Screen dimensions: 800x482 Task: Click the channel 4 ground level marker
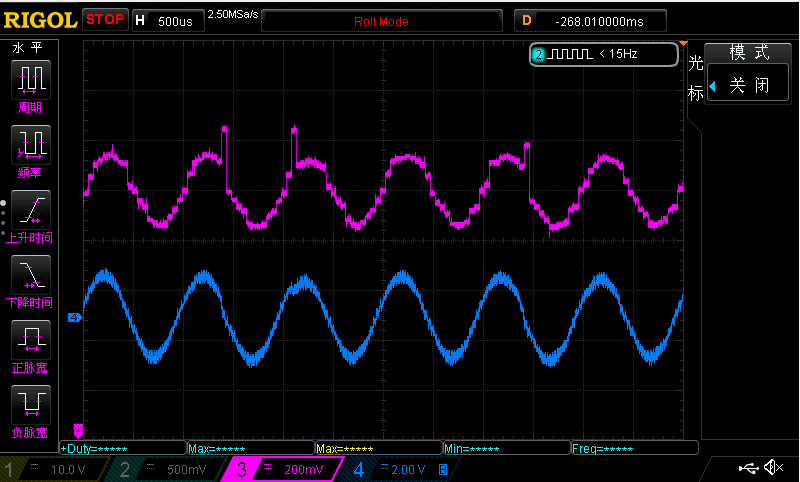coord(74,317)
